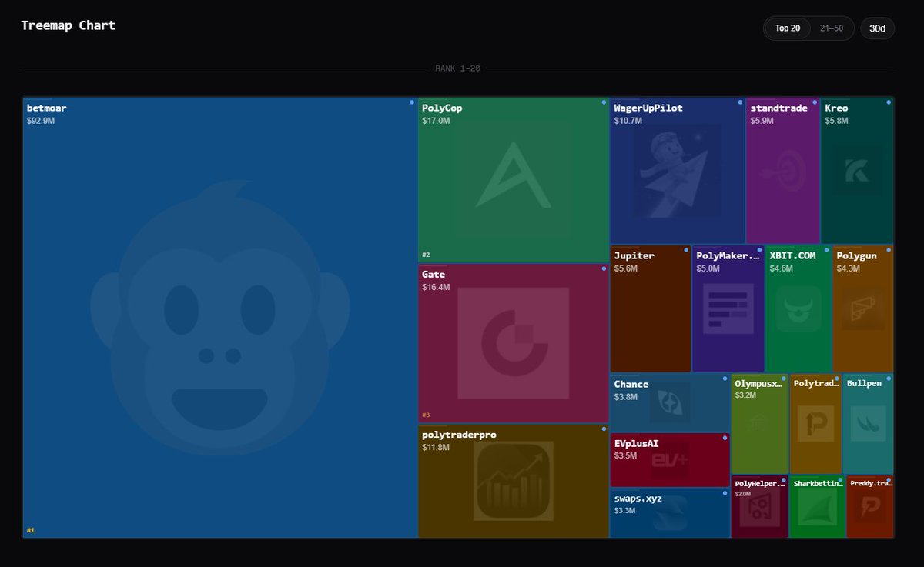Image resolution: width=924 pixels, height=567 pixels.
Task: Click the swaps.xyz S logo
Action: click(670, 513)
